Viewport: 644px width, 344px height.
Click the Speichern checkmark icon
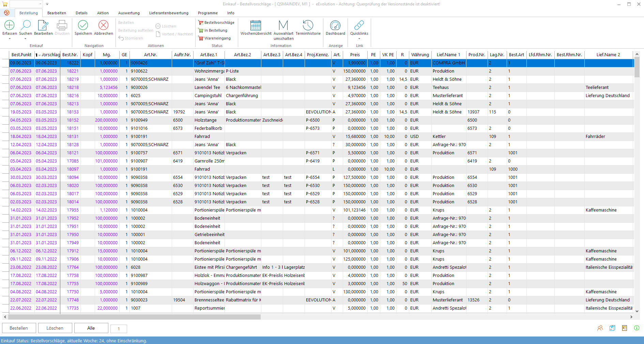click(x=83, y=25)
